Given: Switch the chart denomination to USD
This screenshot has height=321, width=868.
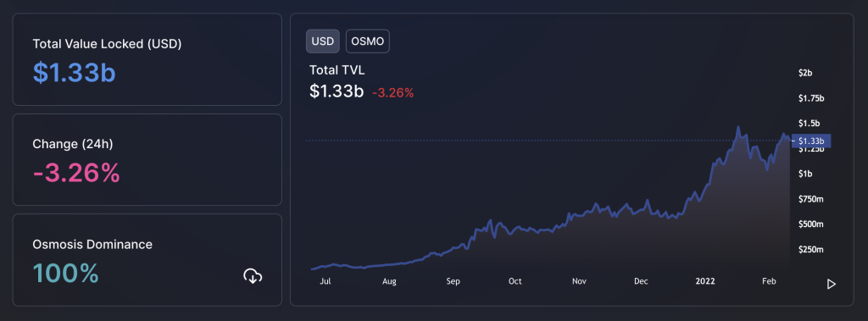Looking at the screenshot, I should tap(323, 42).
